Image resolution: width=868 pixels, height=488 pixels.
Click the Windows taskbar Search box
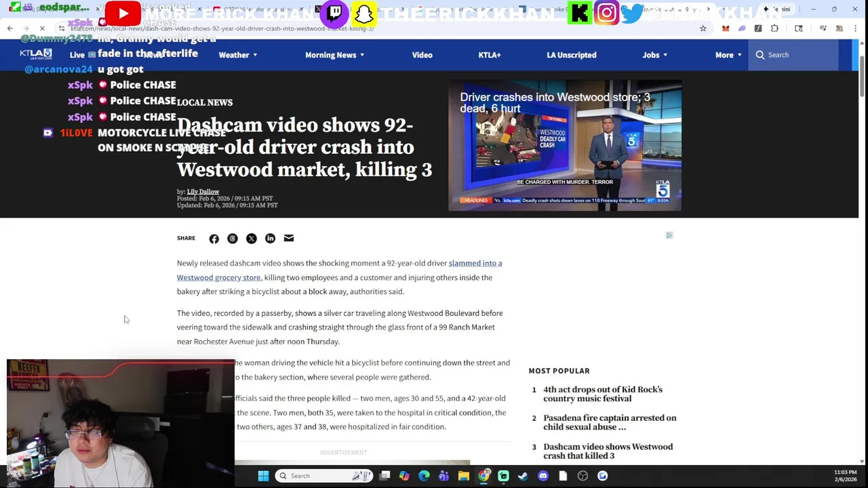[324, 476]
